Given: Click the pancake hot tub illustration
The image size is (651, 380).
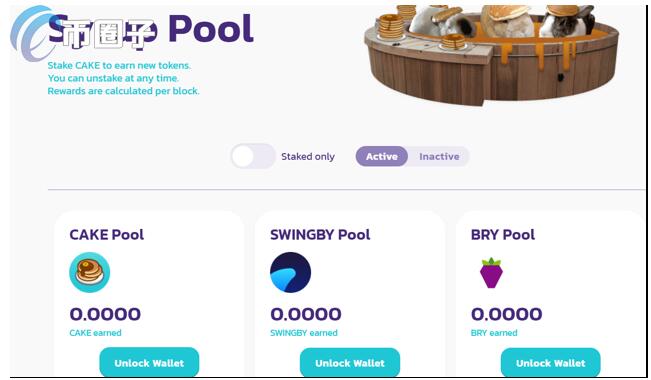Looking at the screenshot, I should [491, 54].
